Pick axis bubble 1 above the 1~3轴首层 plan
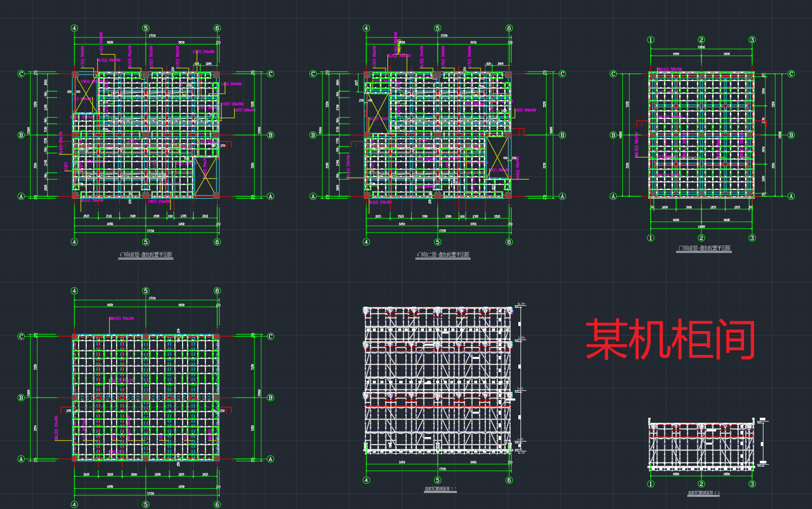812x509 pixels. [x=651, y=40]
